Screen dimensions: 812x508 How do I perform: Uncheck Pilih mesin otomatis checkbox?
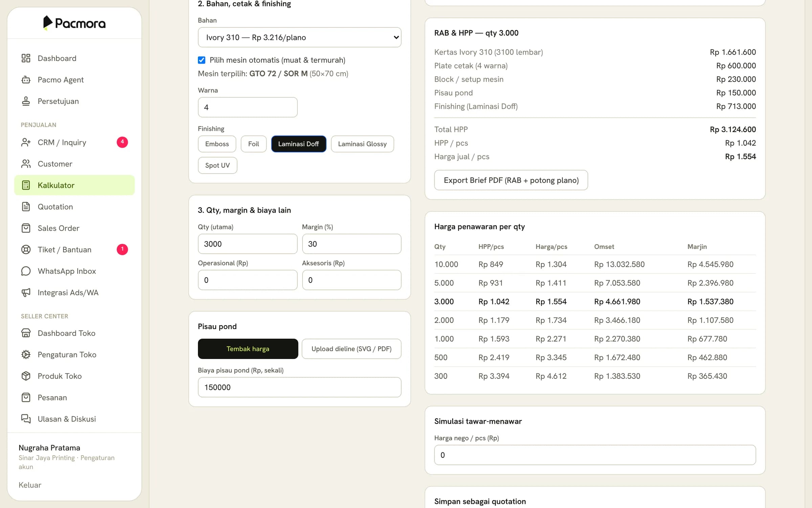click(x=202, y=60)
